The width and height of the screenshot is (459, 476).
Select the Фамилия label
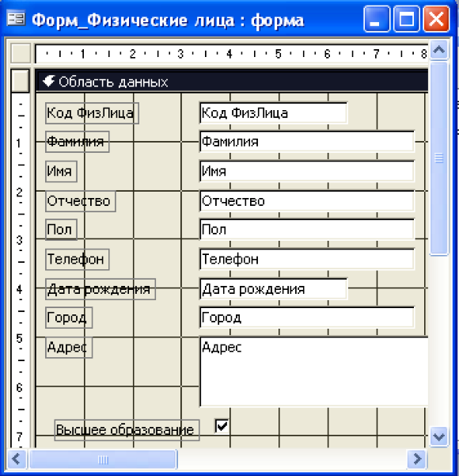78,142
